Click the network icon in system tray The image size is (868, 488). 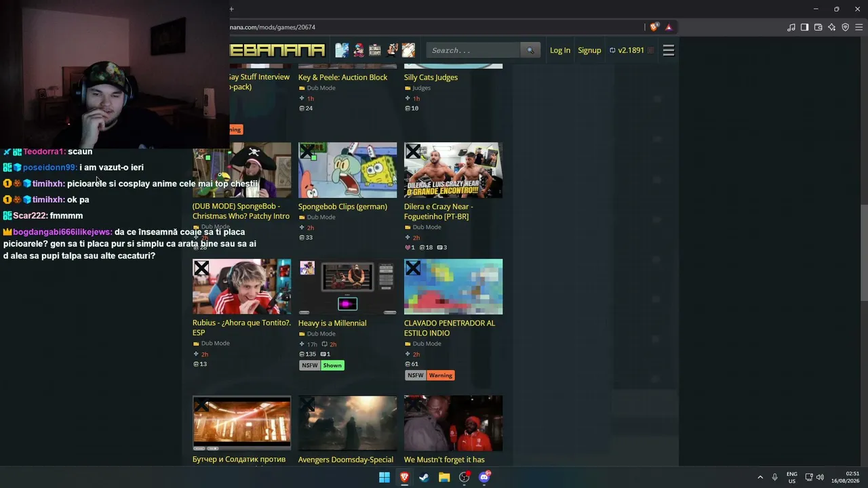click(809, 477)
